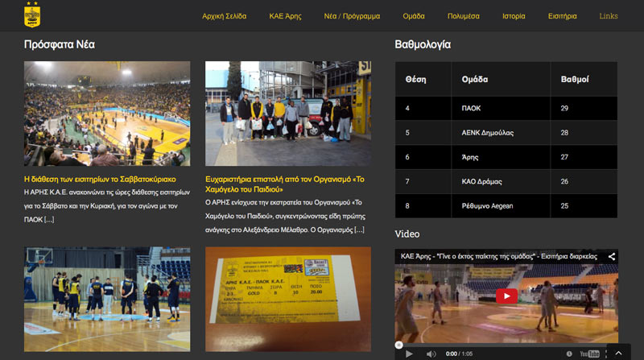This screenshot has width=644, height=360.
Task: Click the Video section heading
Action: (x=407, y=234)
